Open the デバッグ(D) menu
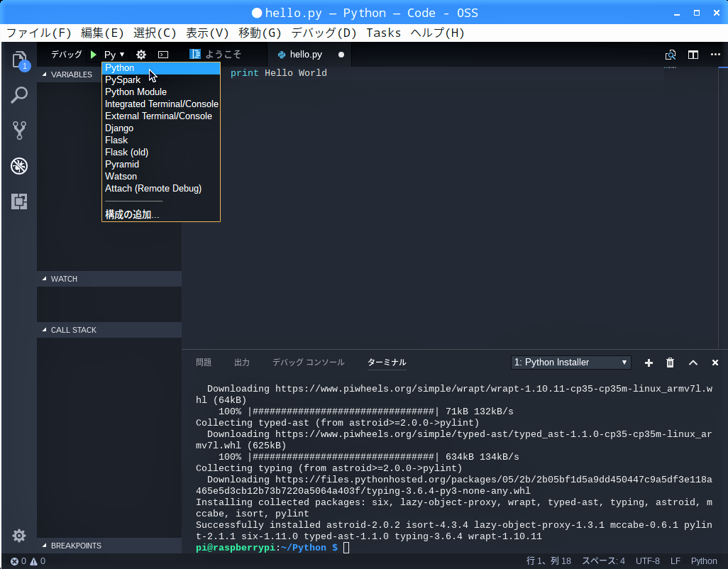The image size is (728, 569). tap(324, 33)
